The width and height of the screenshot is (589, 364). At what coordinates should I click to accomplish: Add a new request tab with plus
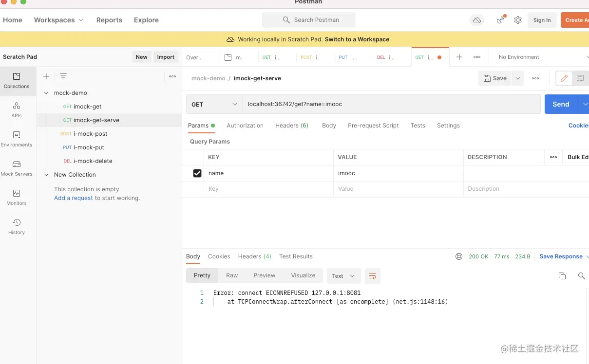tap(459, 57)
